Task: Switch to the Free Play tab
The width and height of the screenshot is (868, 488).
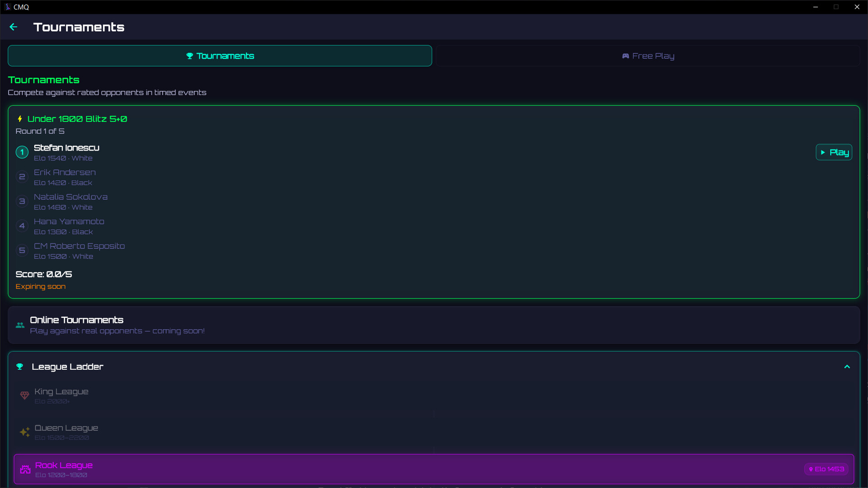Action: click(647, 56)
